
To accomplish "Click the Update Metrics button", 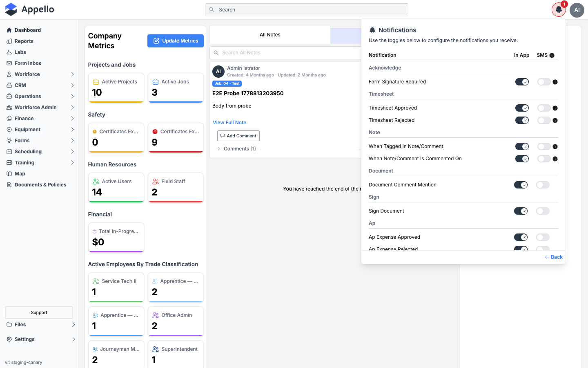I will tap(176, 41).
